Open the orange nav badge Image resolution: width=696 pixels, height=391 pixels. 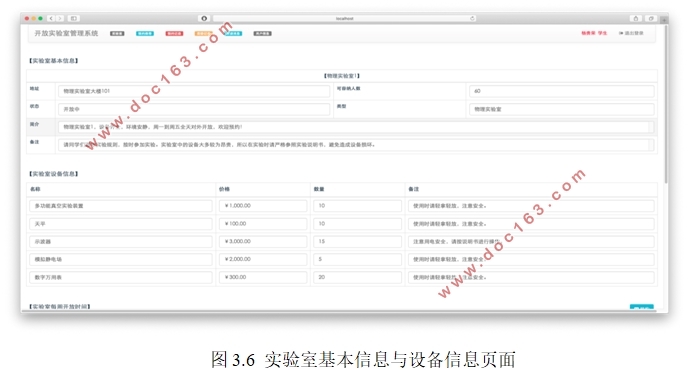203,33
